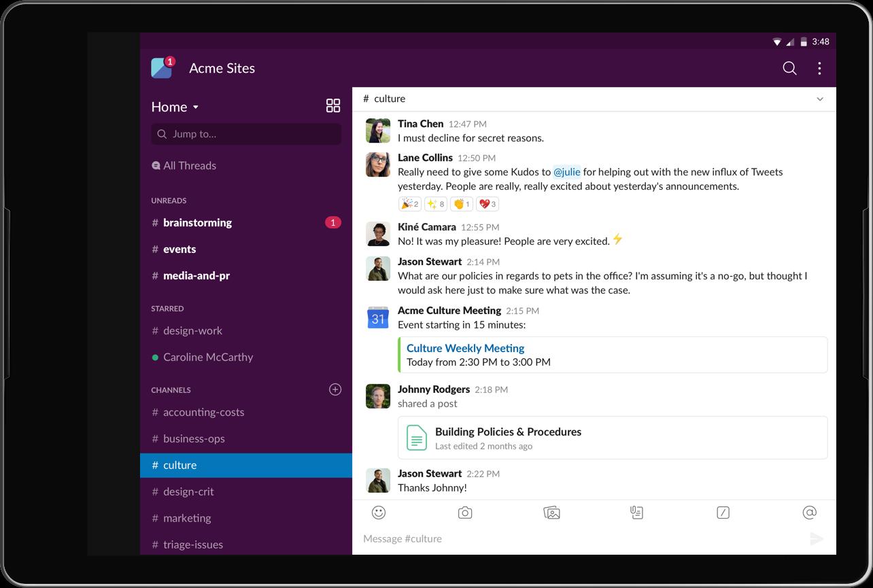Open Lane Collins's avatar
This screenshot has width=873, height=588.
(x=378, y=165)
